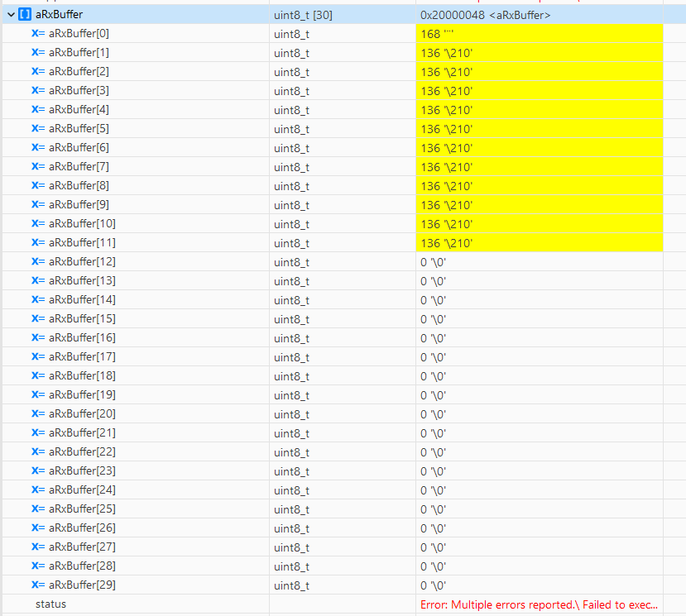Select the aRxBuffer[29] expression name

pyautogui.click(x=82, y=585)
